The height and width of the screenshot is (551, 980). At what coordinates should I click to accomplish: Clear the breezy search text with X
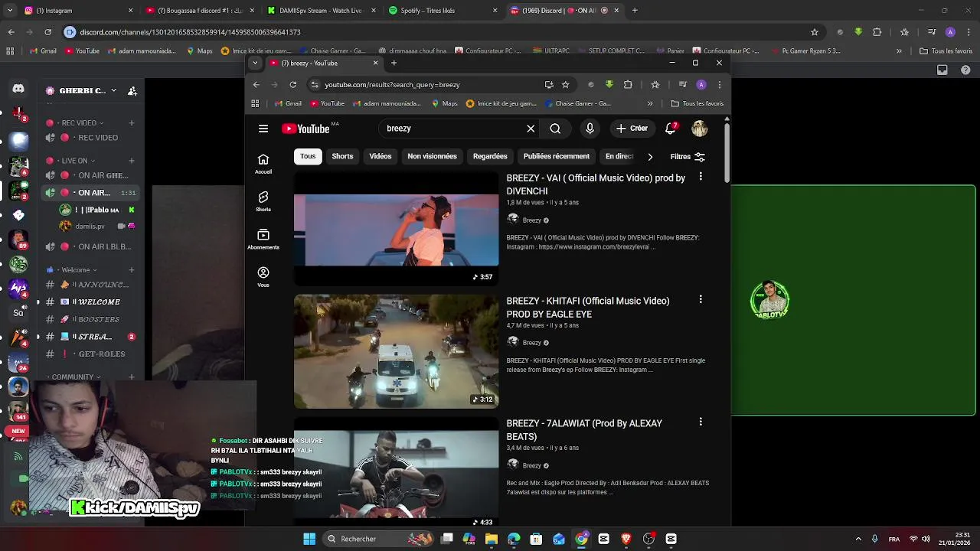click(x=531, y=129)
